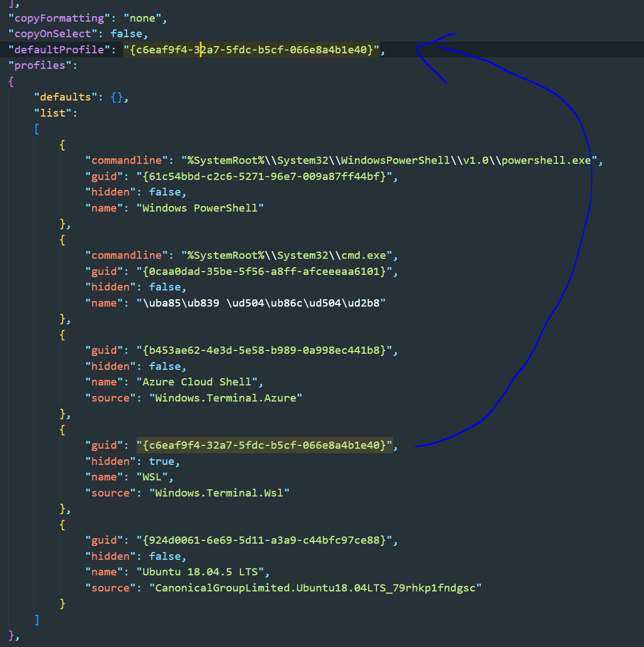The width and height of the screenshot is (644, 647).
Task: Click the opening brace of the Windows PowerShell entry
Action: point(62,145)
